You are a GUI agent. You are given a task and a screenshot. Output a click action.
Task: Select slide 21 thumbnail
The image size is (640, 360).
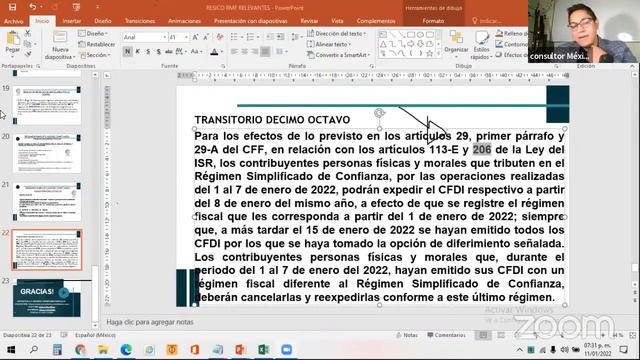point(47,202)
